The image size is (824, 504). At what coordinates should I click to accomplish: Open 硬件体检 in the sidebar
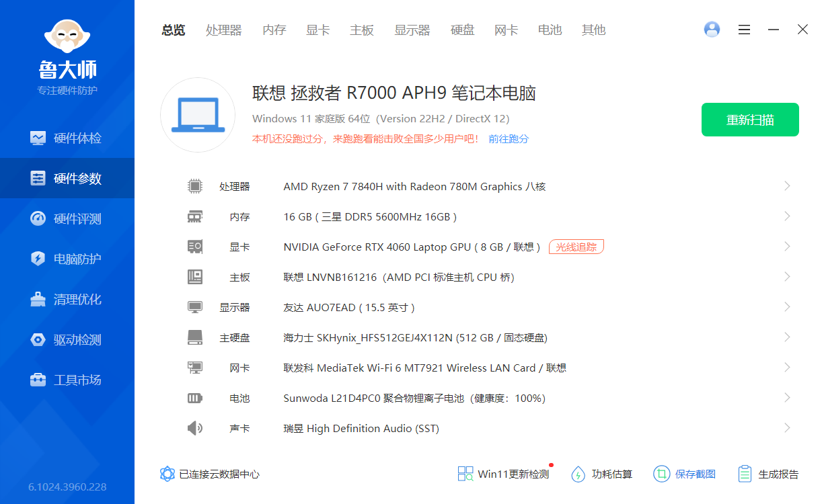pos(67,138)
